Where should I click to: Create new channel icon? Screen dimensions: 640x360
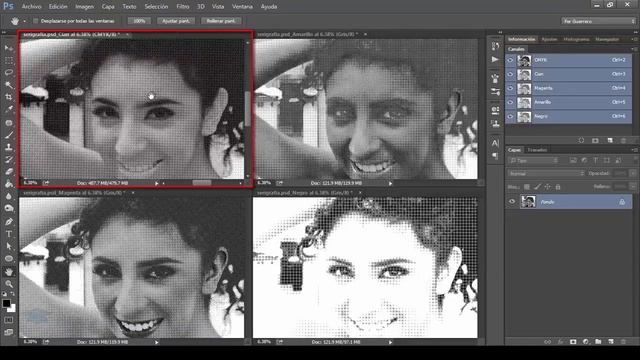[x=610, y=140]
